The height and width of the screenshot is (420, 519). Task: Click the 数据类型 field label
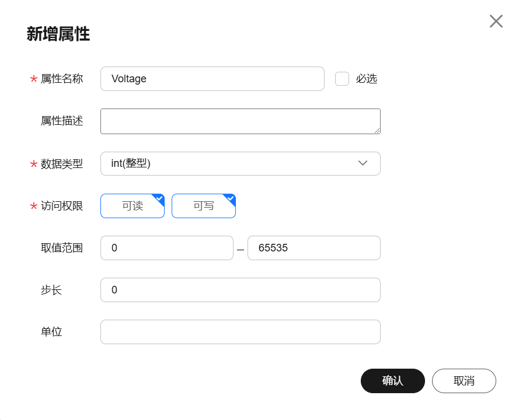[61, 164]
